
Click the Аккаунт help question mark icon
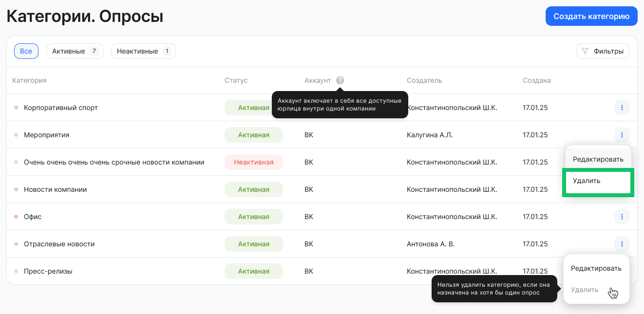tap(340, 80)
